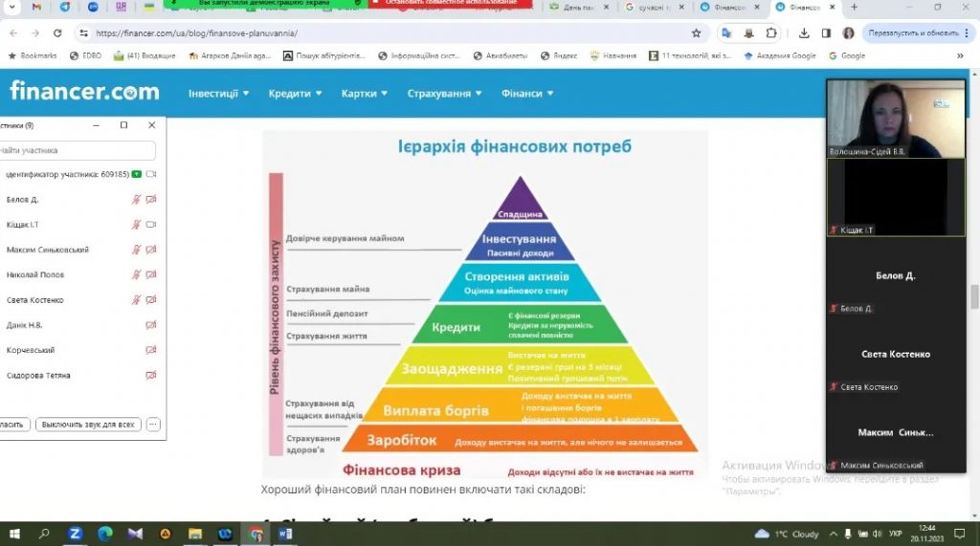Switch to the 'сучасні' Google search tab
The image size is (980, 546).
657,7
